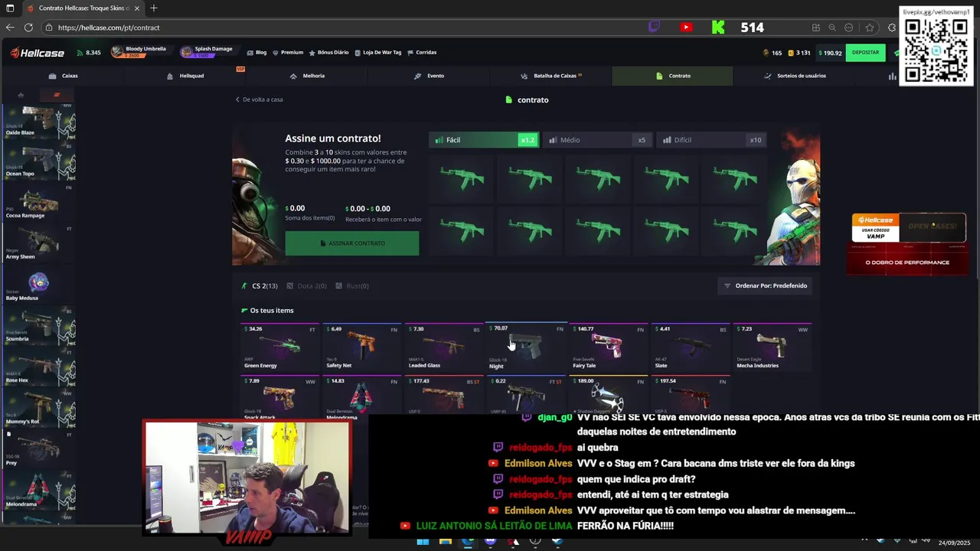The height and width of the screenshot is (551, 980).
Task: Select the CS 2(13) inventory tab
Action: pyautogui.click(x=260, y=286)
